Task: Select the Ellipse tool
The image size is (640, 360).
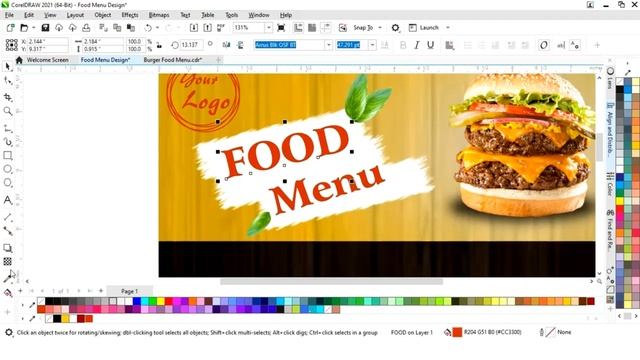Action: click(x=8, y=169)
